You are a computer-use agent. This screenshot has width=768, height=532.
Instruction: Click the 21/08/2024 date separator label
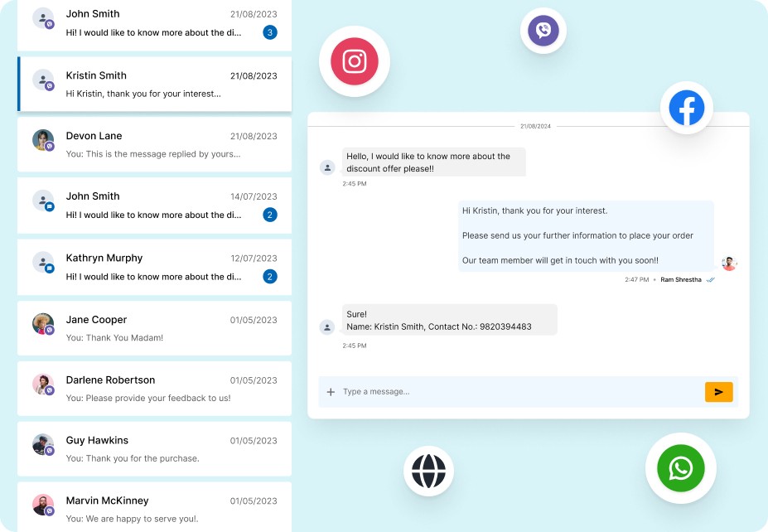(535, 127)
